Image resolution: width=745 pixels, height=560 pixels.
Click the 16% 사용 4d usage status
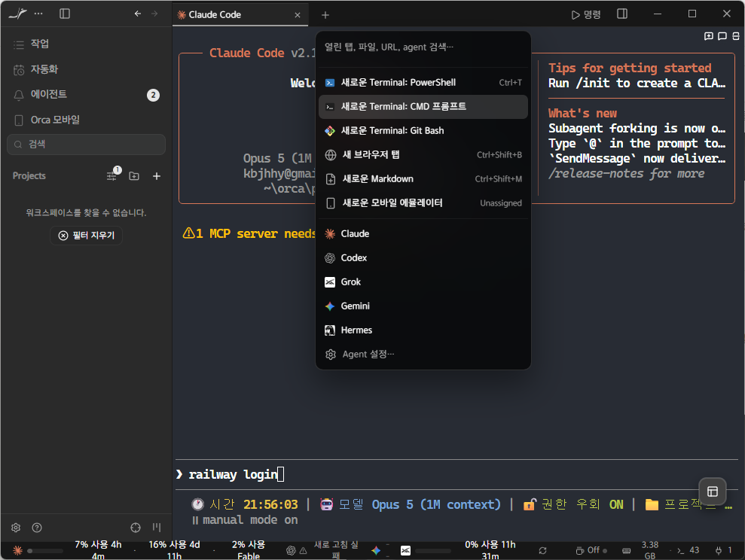click(x=174, y=550)
